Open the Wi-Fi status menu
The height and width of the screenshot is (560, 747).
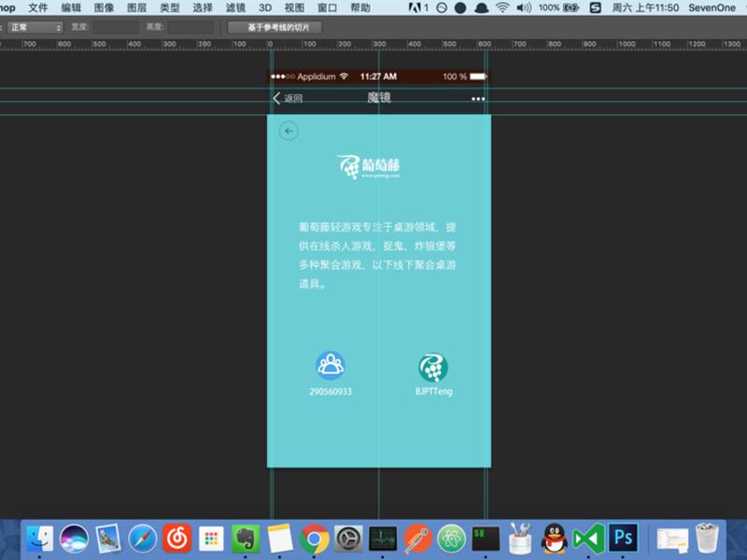[x=502, y=7]
